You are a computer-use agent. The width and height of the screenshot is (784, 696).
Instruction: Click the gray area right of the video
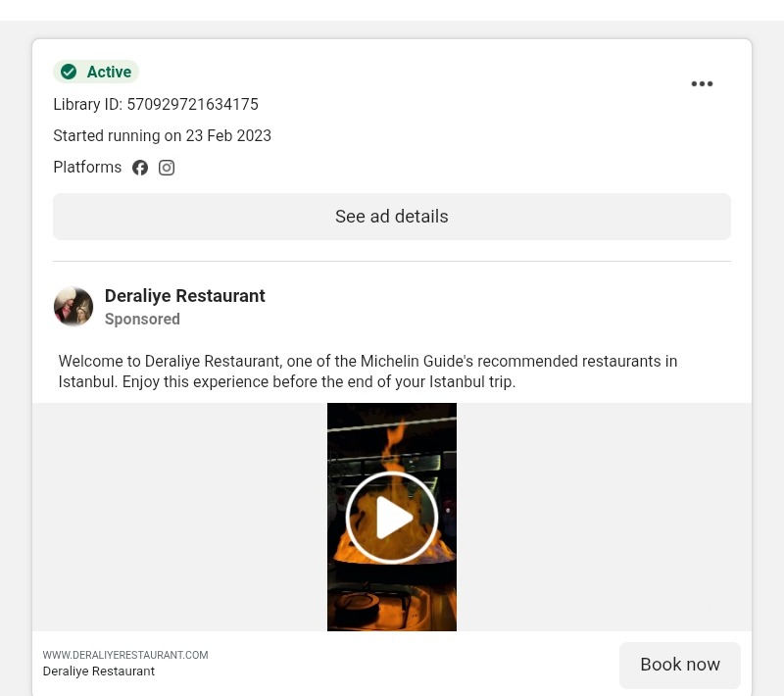click(x=604, y=517)
